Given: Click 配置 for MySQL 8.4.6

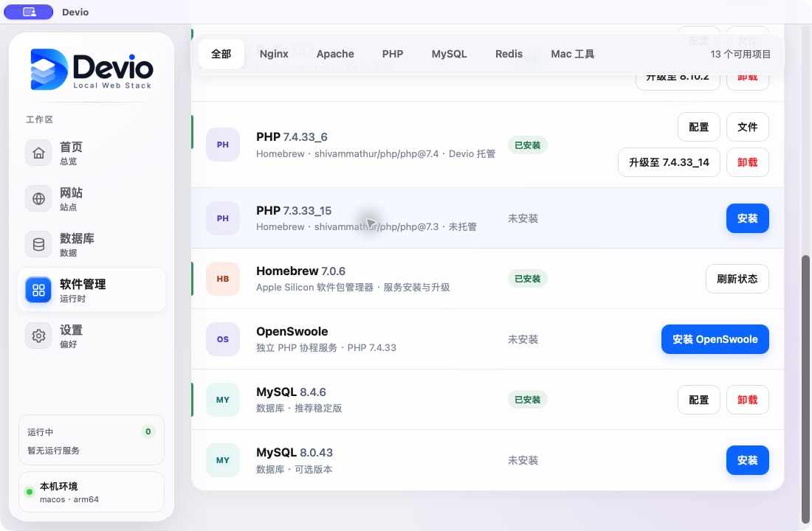Looking at the screenshot, I should point(698,400).
